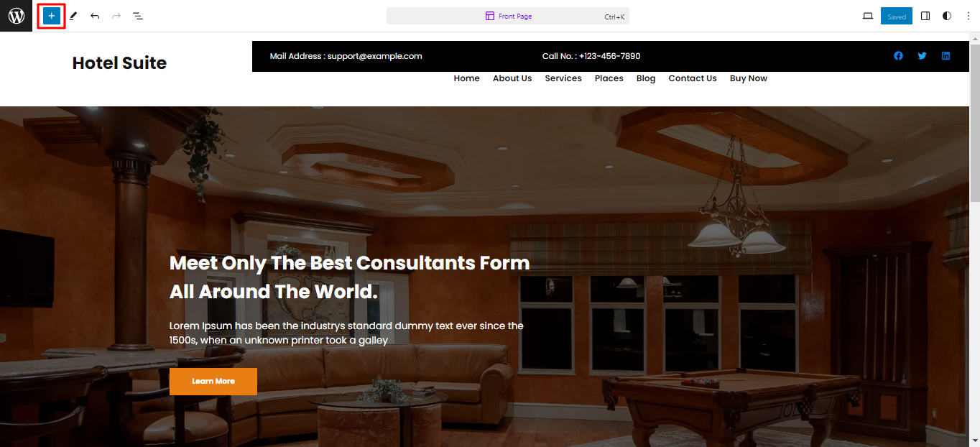Click the WordPress logo
This screenshot has width=980, height=447.
point(16,16)
